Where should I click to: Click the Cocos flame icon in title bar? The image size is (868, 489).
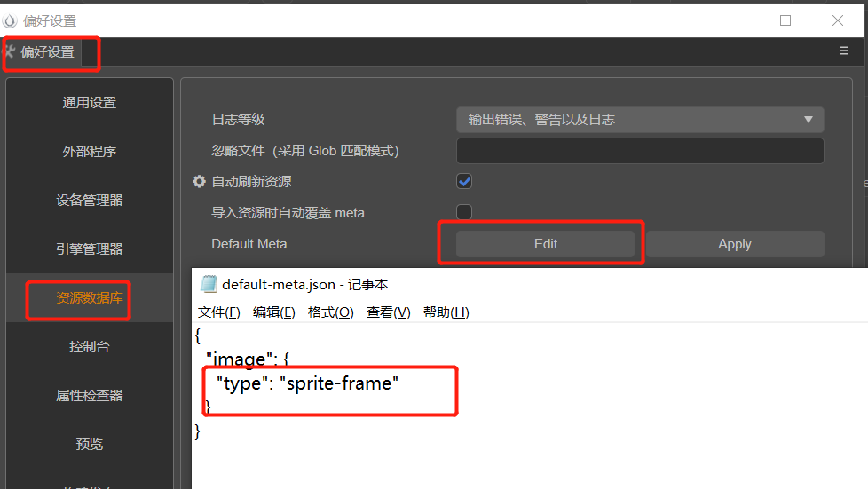[10, 21]
